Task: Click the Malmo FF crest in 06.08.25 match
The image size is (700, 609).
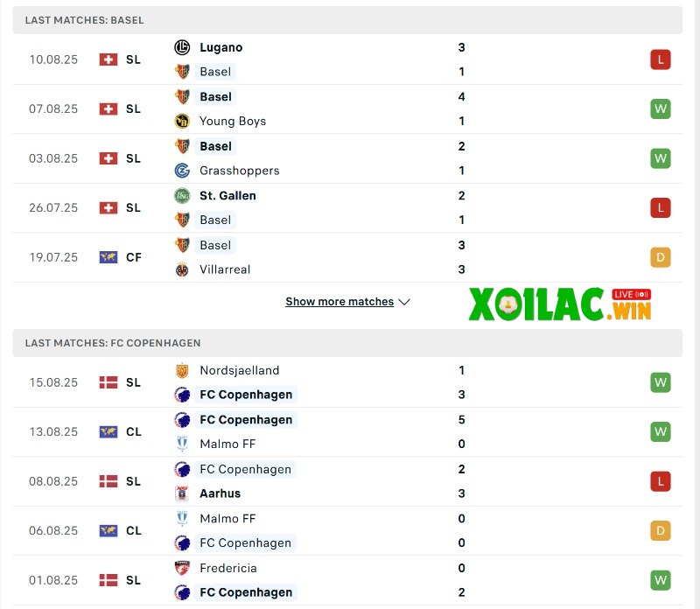Action: 182,519
